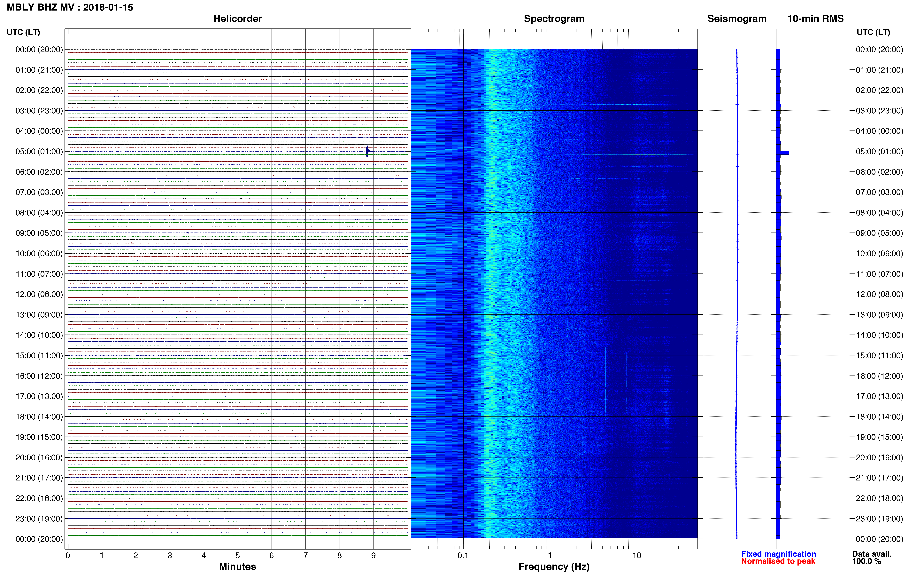Click right-axis time label "02:00 (22:00)"
924x578 pixels.
[x=879, y=90]
